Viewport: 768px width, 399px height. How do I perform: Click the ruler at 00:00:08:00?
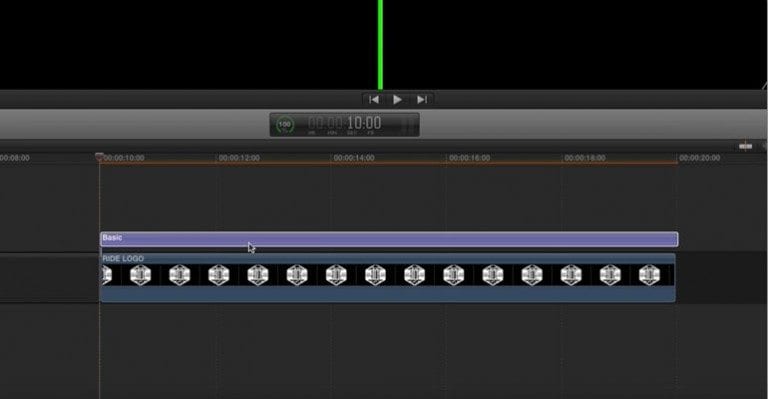click(15, 158)
